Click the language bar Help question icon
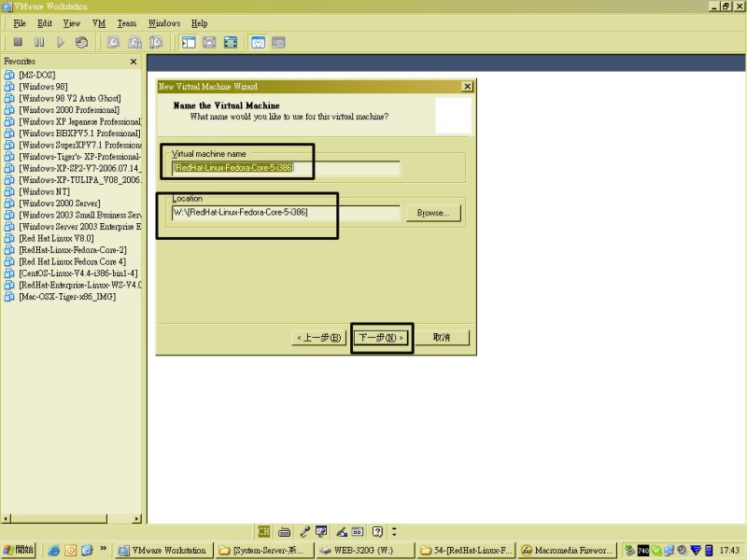747x560 pixels. tap(377, 531)
